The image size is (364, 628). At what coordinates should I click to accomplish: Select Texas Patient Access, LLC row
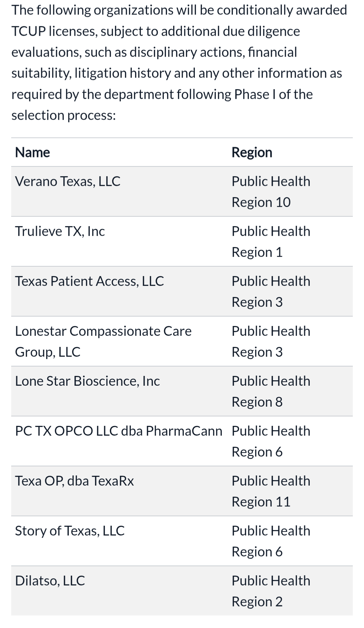point(90,281)
